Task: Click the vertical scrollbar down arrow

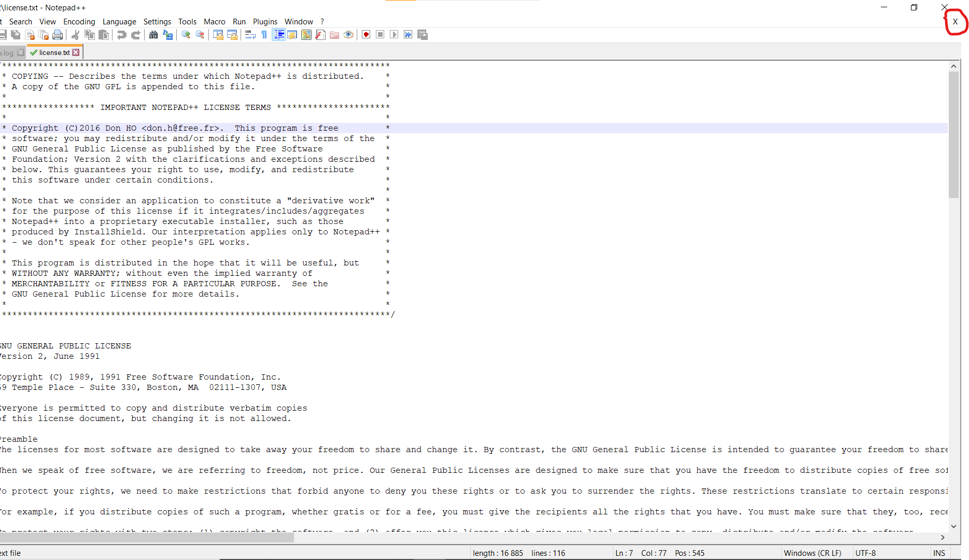Action: click(953, 526)
